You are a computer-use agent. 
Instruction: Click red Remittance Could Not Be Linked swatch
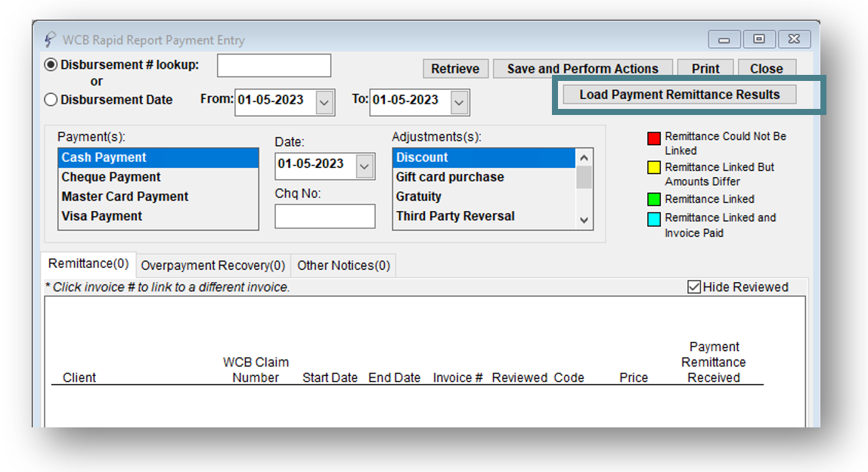pos(654,138)
